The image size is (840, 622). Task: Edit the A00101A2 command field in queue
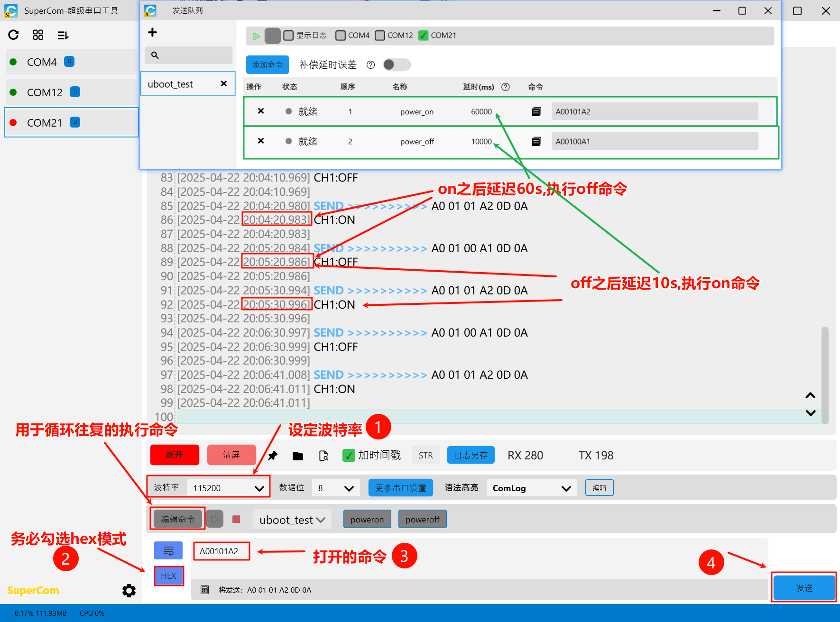[655, 111]
